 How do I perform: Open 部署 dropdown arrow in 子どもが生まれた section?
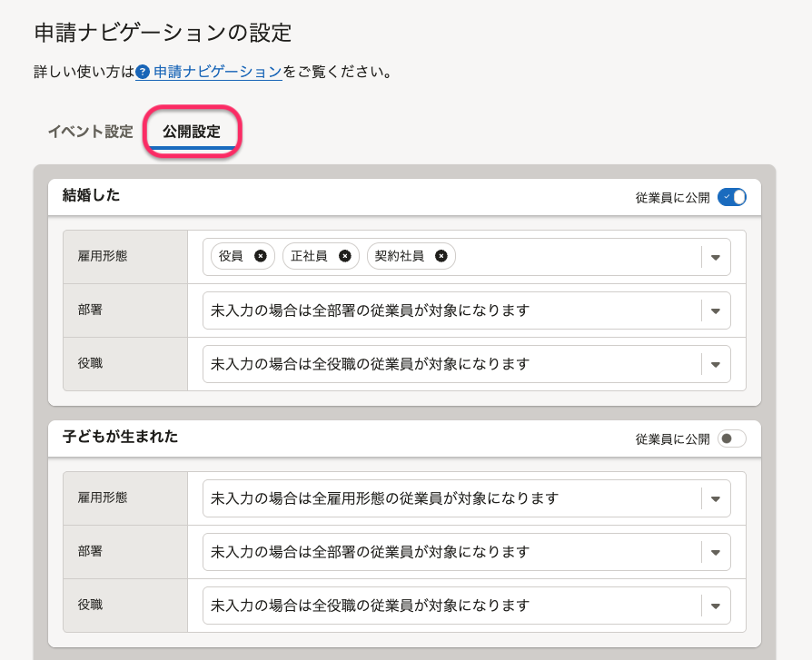[x=716, y=552]
